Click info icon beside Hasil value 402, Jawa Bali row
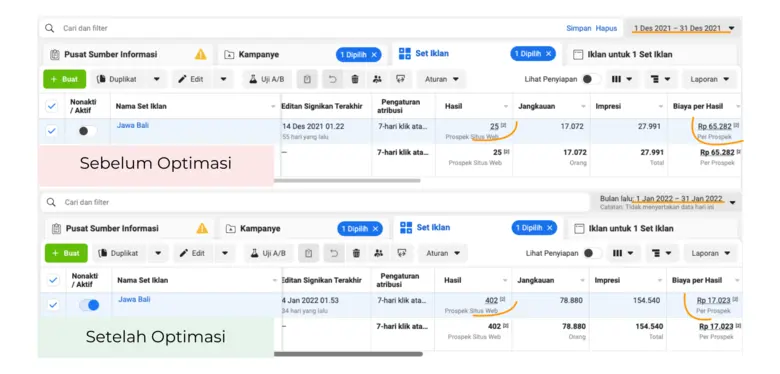 pyautogui.click(x=502, y=300)
